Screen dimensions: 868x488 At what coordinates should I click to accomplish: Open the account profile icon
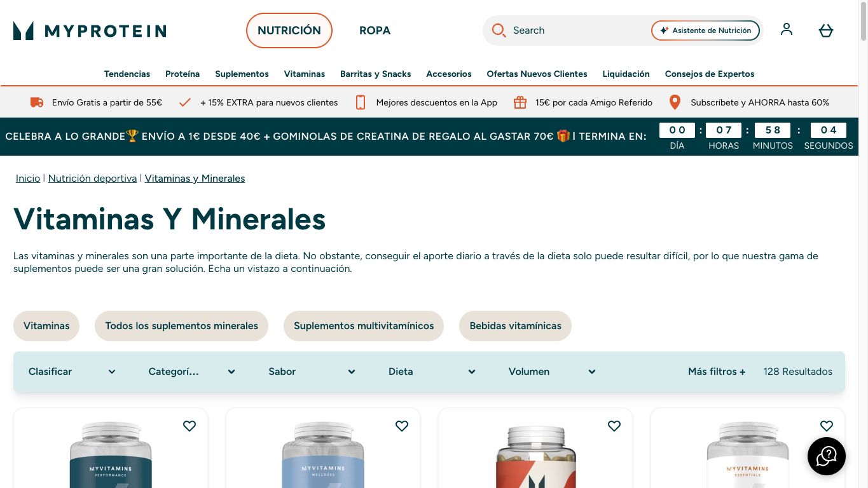(x=787, y=30)
